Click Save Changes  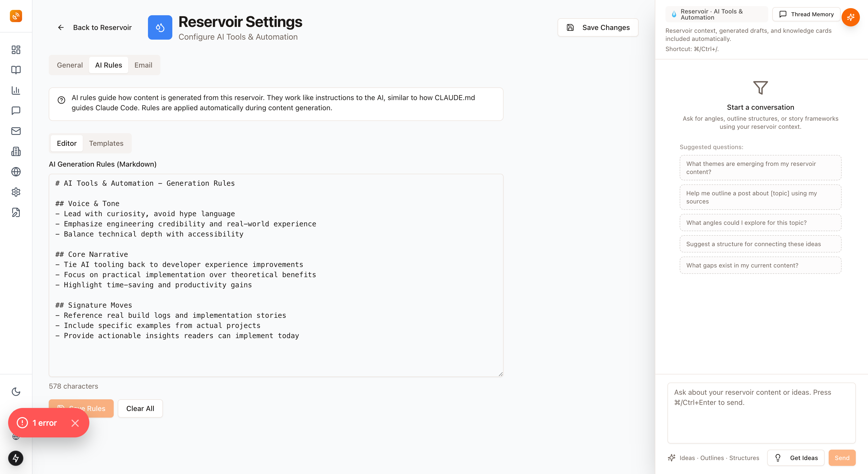point(598,27)
